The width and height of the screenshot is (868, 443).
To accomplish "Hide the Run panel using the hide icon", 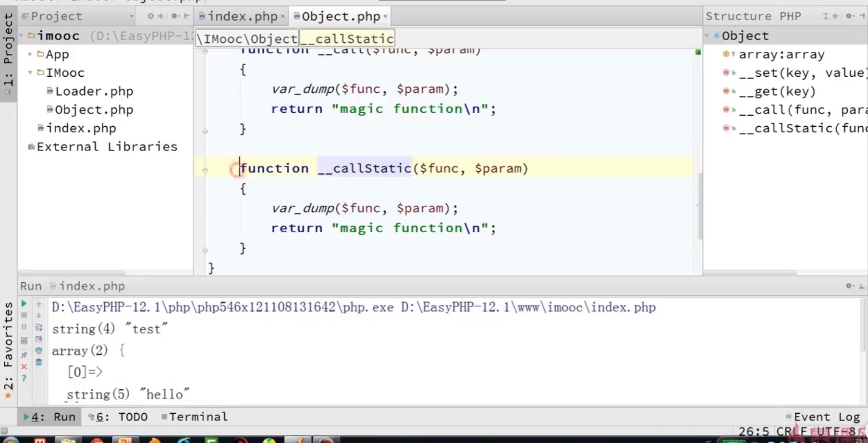I will [861, 286].
